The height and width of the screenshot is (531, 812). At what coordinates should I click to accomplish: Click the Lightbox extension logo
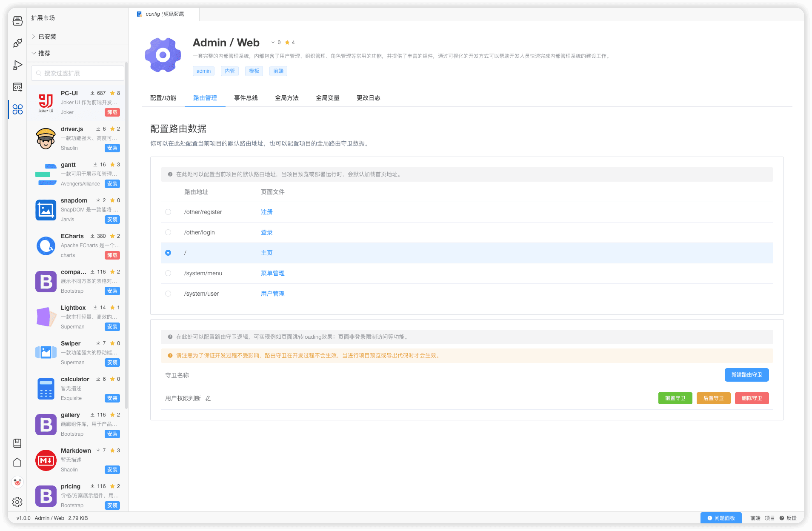tap(46, 317)
